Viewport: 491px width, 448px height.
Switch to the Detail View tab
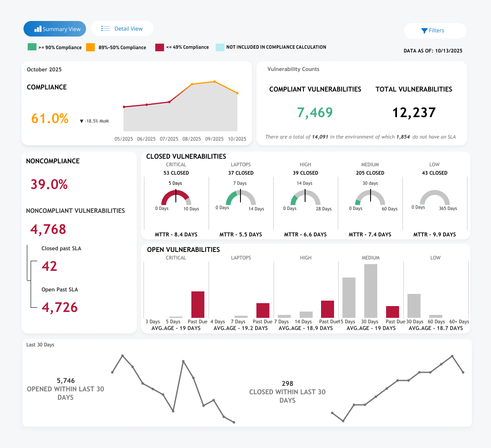(122, 28)
